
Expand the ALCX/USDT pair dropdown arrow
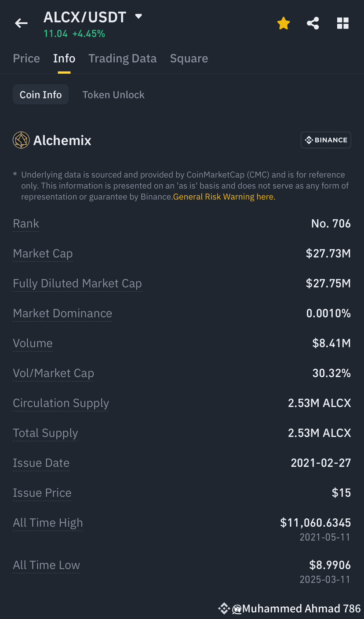138,17
